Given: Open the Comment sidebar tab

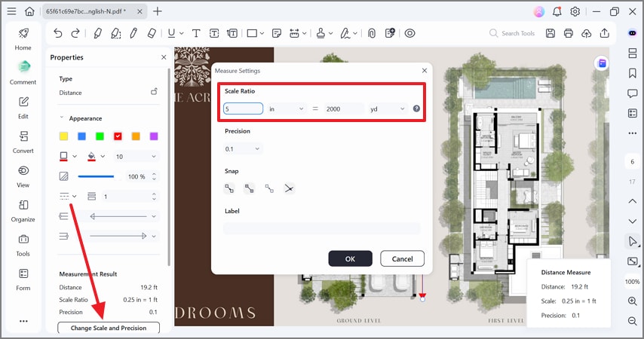Looking at the screenshot, I should point(23,72).
